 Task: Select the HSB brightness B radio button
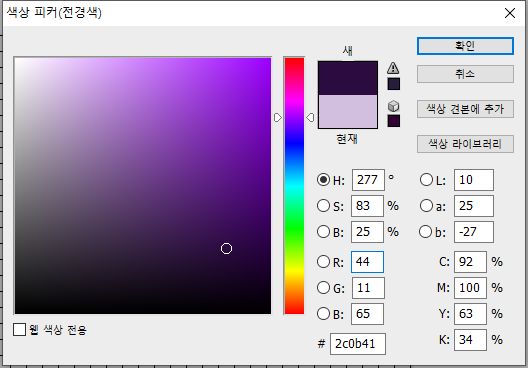pos(323,232)
